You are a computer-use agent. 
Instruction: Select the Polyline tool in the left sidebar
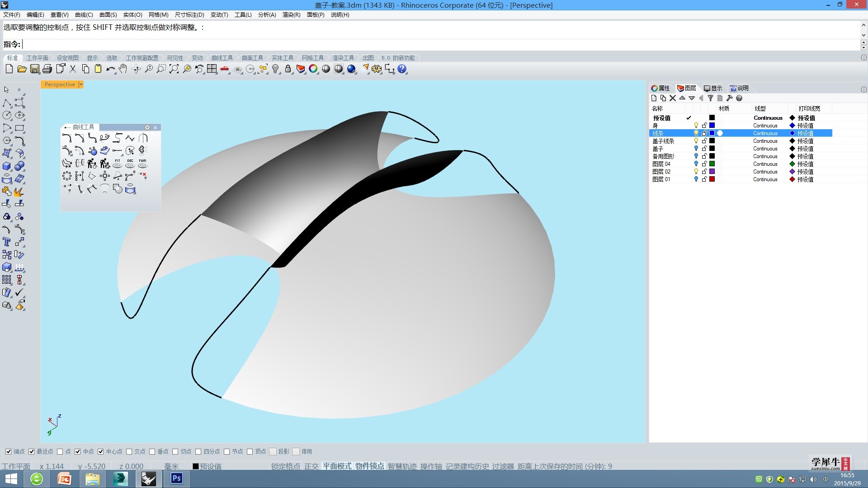tap(7, 103)
